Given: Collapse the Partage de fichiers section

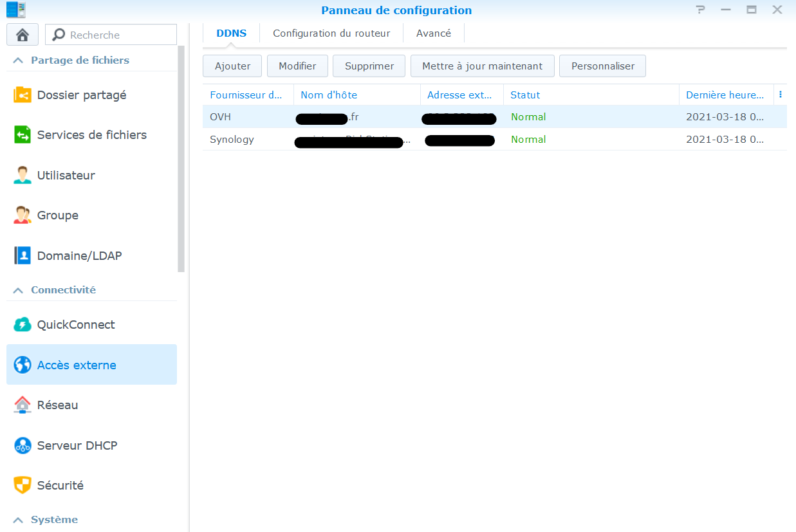Looking at the screenshot, I should click(x=18, y=60).
